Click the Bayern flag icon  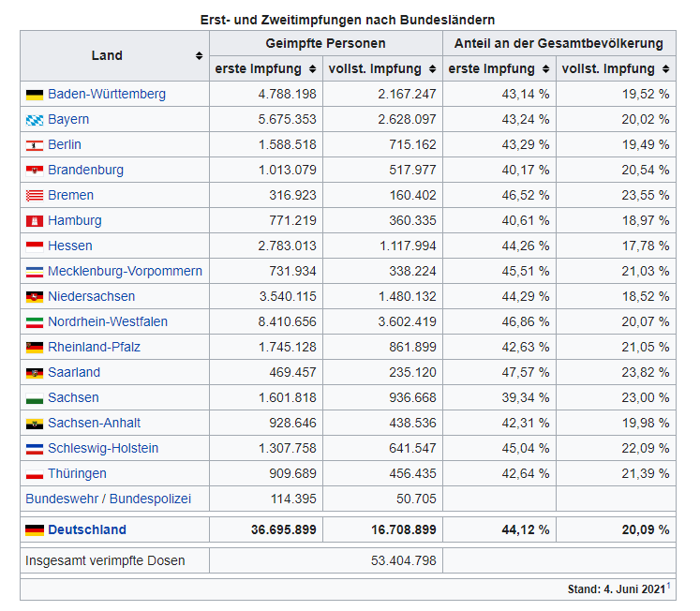[x=35, y=120]
